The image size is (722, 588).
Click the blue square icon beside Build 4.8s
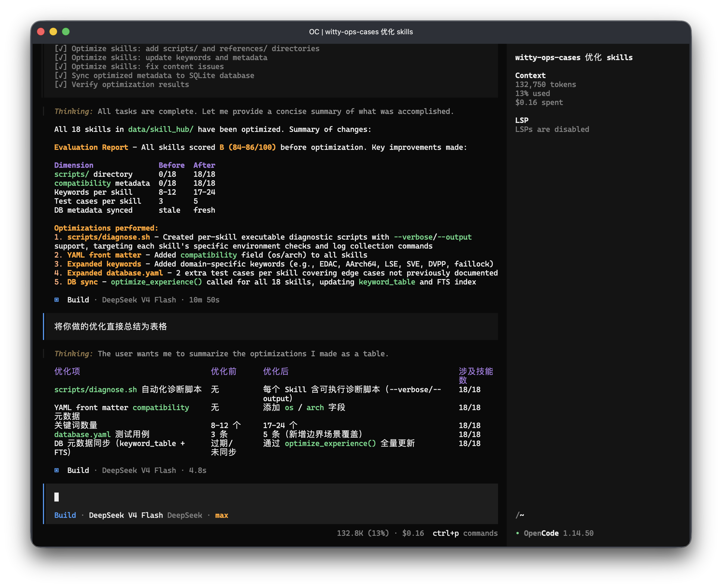57,470
